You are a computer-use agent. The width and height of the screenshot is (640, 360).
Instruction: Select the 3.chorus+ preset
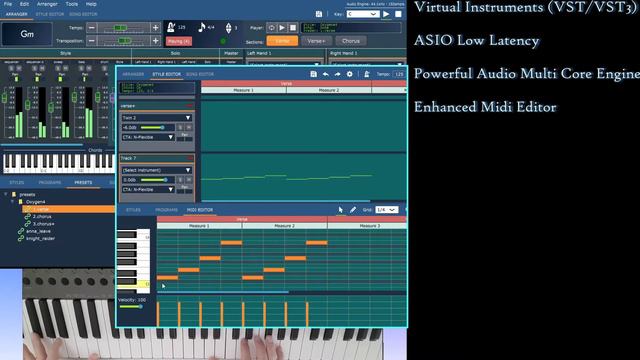[x=44, y=224]
